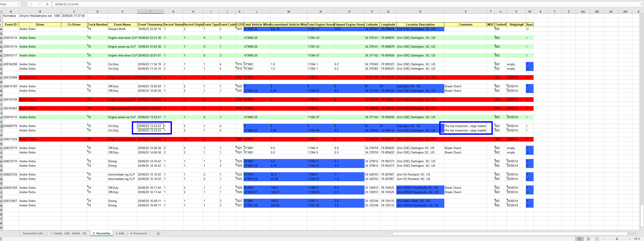Switch to Page Layout view icon
This screenshot has width=644, height=241.
588,239
